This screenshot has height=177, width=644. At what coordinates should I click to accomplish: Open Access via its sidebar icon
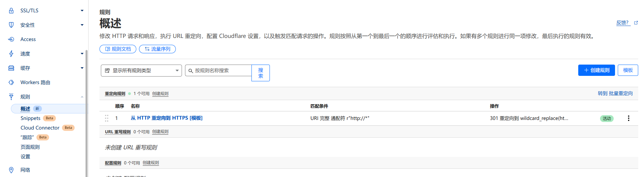pos(11,39)
